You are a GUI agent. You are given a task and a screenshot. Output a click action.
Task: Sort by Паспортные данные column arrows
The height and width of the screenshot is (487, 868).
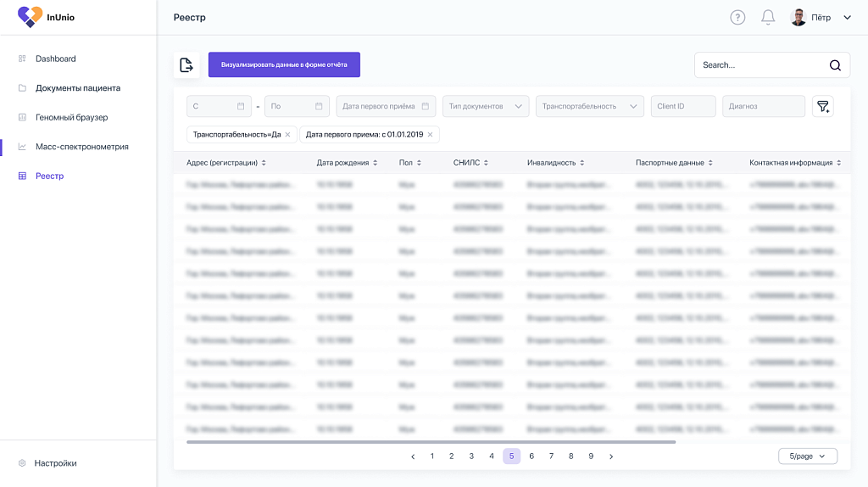pyautogui.click(x=711, y=163)
